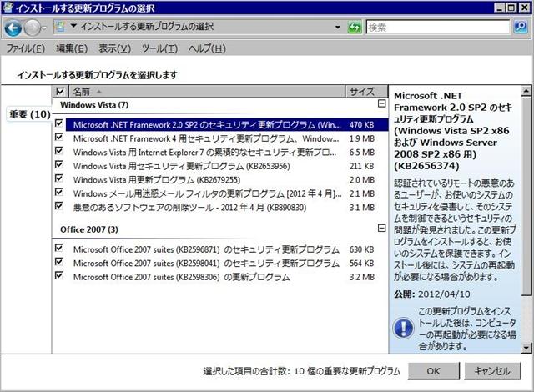Click in the 検索 search field
The image size is (534, 392).
437,28
